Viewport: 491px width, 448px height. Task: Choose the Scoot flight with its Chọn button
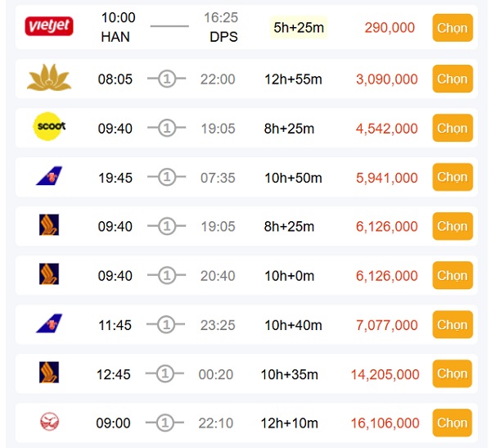(x=452, y=129)
